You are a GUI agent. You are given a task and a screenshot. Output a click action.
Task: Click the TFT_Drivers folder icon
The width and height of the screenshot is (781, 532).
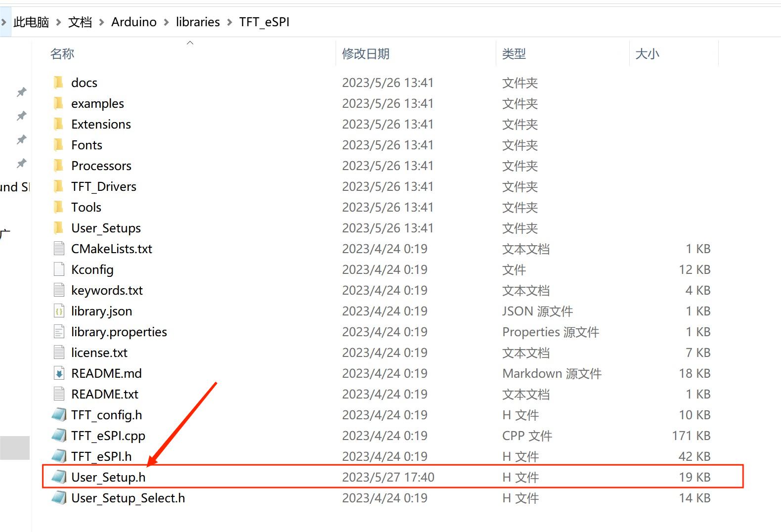click(58, 186)
